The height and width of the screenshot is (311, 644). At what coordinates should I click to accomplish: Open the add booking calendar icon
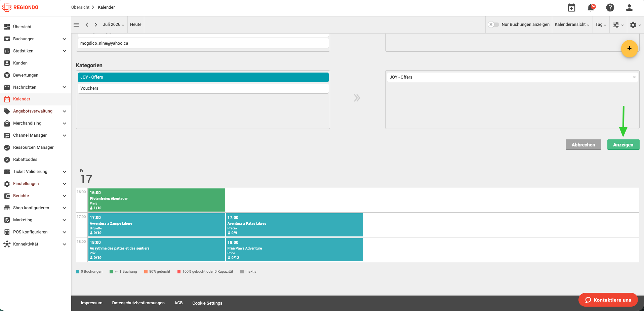point(571,8)
